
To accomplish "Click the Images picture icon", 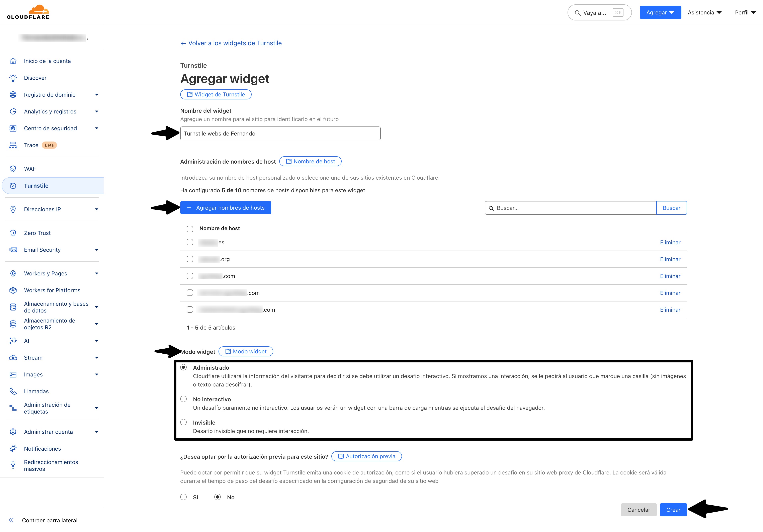I will pyautogui.click(x=13, y=374).
